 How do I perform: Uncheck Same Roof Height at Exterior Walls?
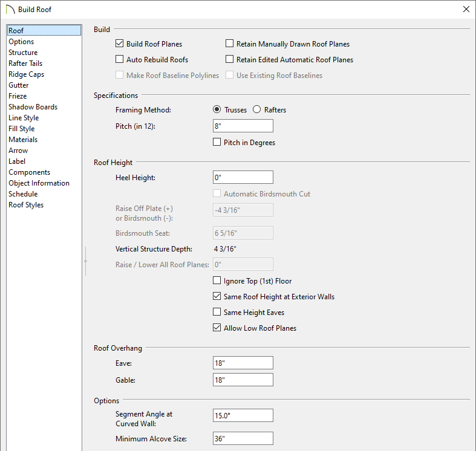point(217,296)
